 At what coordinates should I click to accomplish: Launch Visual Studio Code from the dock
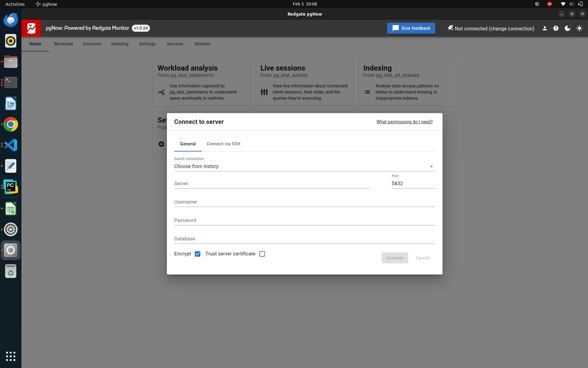point(10,145)
